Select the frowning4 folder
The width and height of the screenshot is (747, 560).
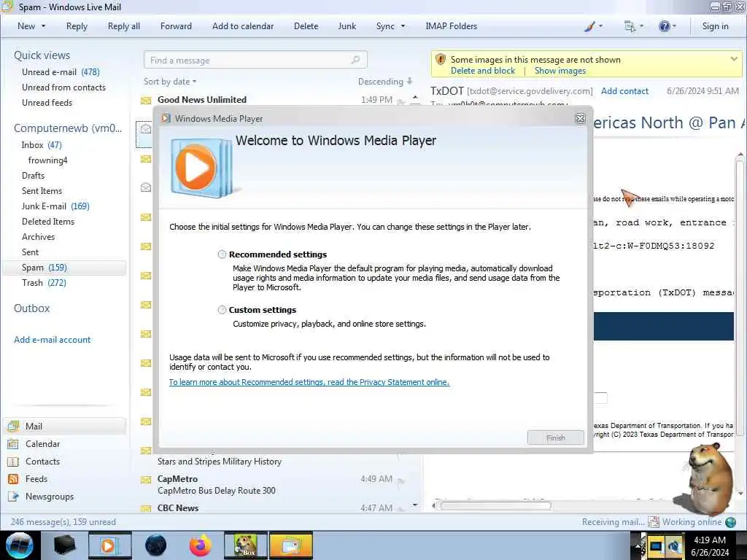pyautogui.click(x=47, y=160)
